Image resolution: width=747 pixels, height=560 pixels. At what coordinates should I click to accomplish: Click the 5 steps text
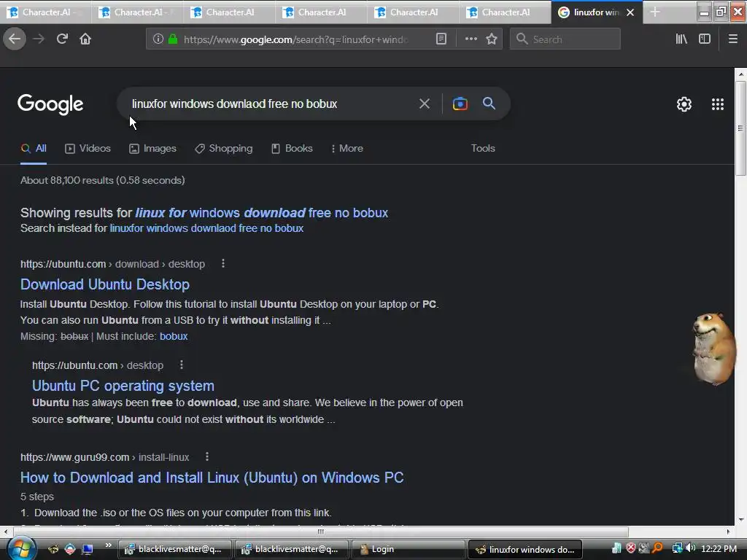37,497
